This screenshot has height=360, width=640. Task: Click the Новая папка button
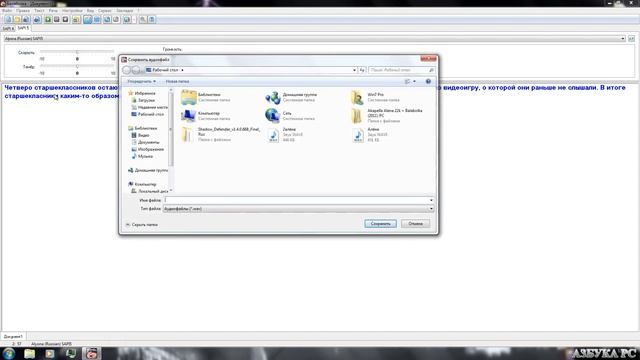[x=178, y=82]
